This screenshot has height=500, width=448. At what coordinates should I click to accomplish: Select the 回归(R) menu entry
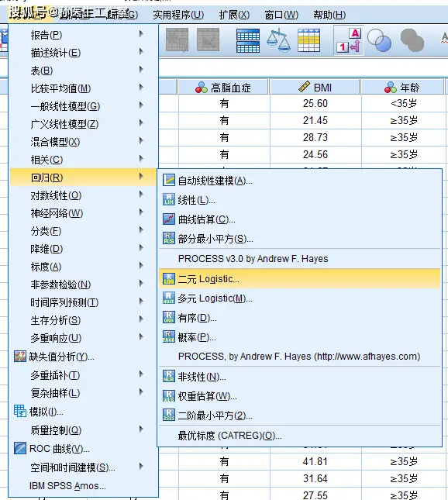pos(83,178)
